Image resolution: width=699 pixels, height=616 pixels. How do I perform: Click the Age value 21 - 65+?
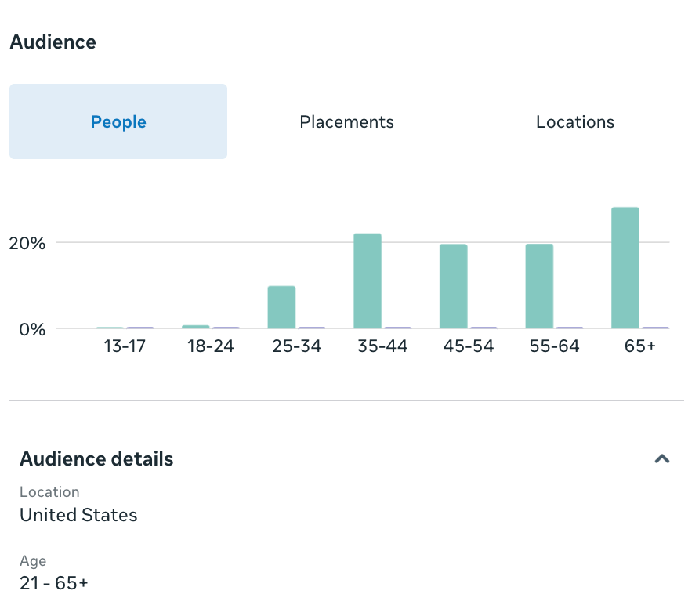(x=53, y=583)
